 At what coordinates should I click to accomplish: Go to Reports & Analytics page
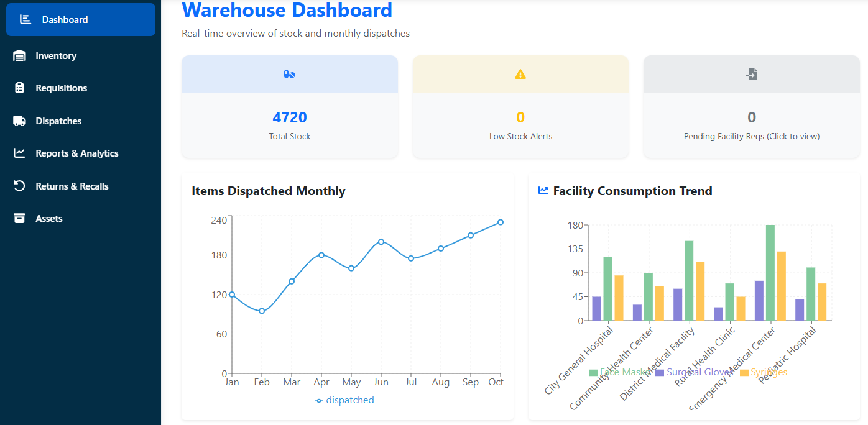pyautogui.click(x=77, y=153)
